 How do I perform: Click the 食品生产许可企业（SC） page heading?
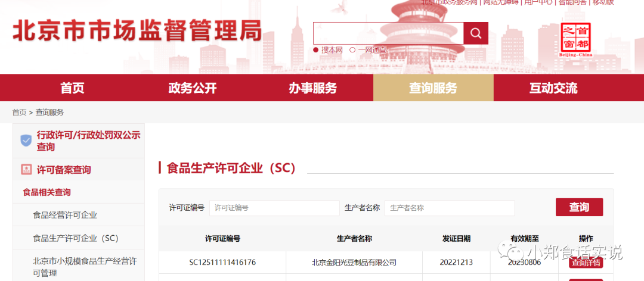(231, 168)
